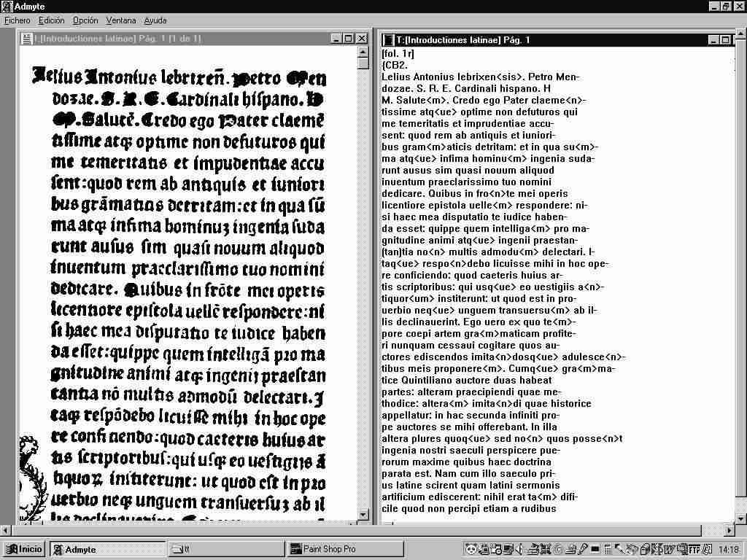Maximize the facsimile image child window
This screenshot has width=747, height=560.
coord(348,39)
